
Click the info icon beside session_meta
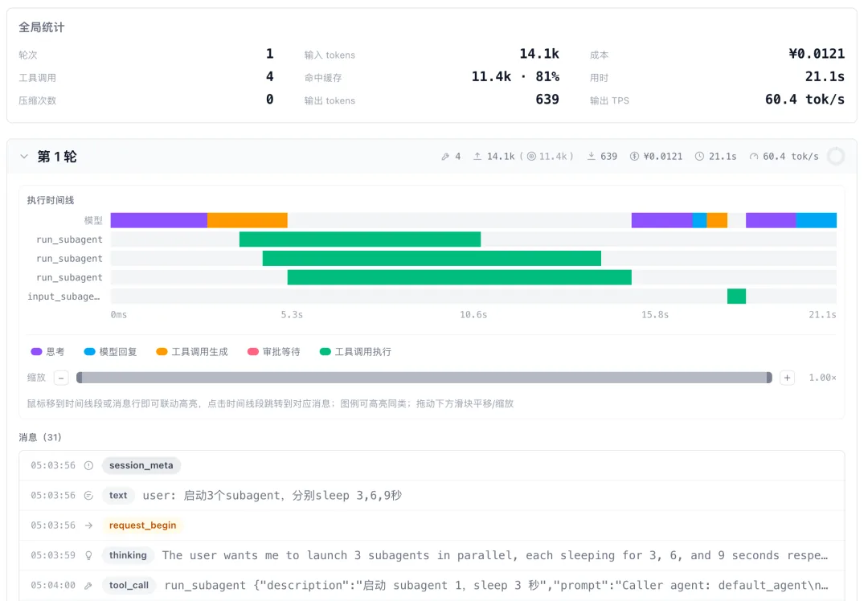(88, 465)
